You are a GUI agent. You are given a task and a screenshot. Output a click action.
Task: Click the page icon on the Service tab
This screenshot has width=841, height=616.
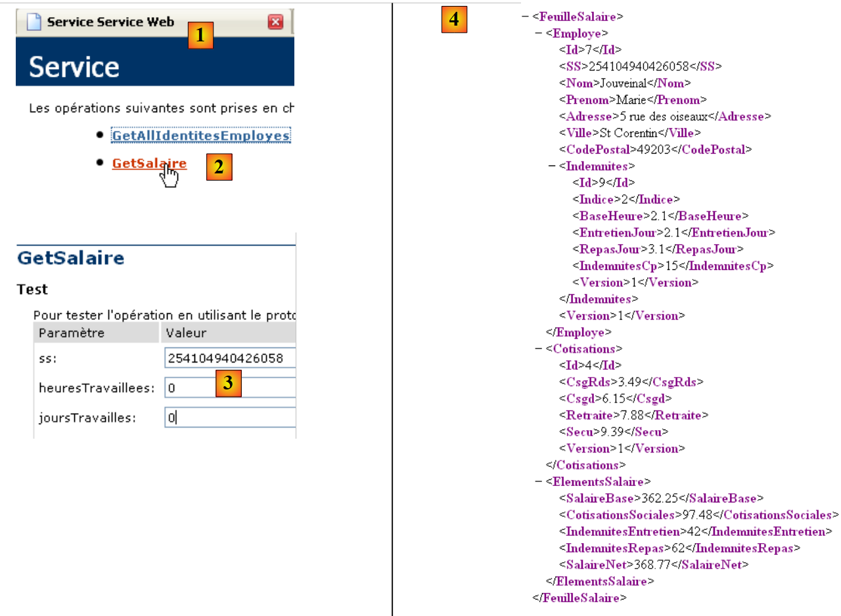(34, 22)
